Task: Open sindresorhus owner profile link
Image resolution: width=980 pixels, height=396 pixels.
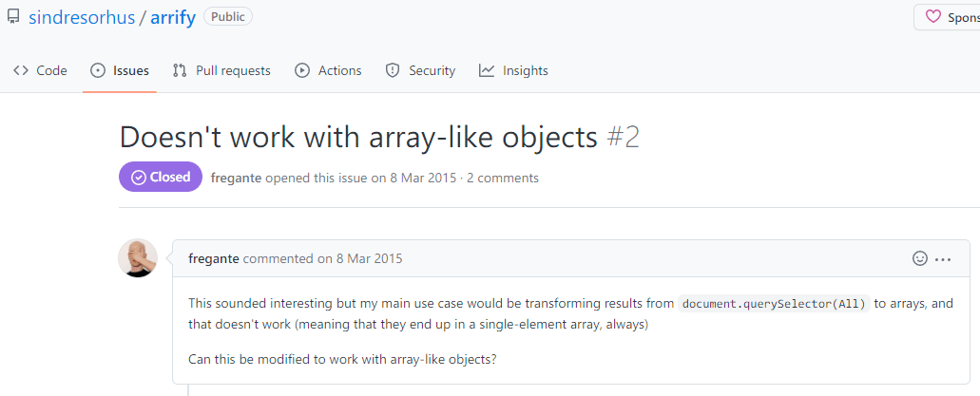Action: pos(82,17)
